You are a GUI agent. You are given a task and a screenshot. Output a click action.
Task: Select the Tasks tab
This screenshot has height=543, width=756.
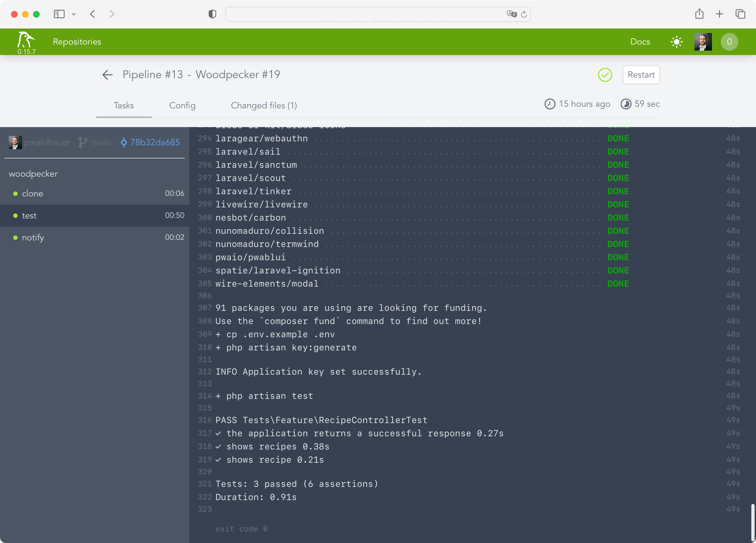click(x=124, y=105)
